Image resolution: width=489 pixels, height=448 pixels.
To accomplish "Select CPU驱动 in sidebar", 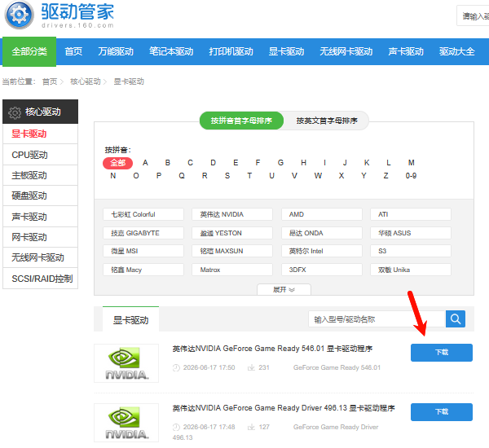I will (40, 155).
